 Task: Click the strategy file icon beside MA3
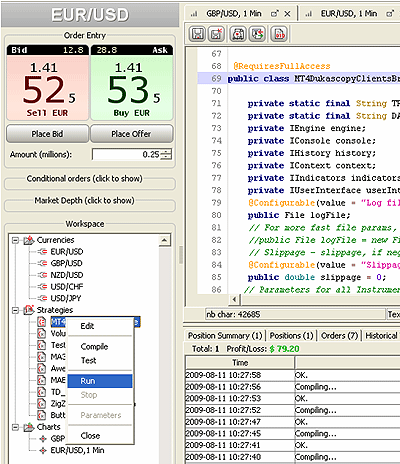click(x=41, y=357)
